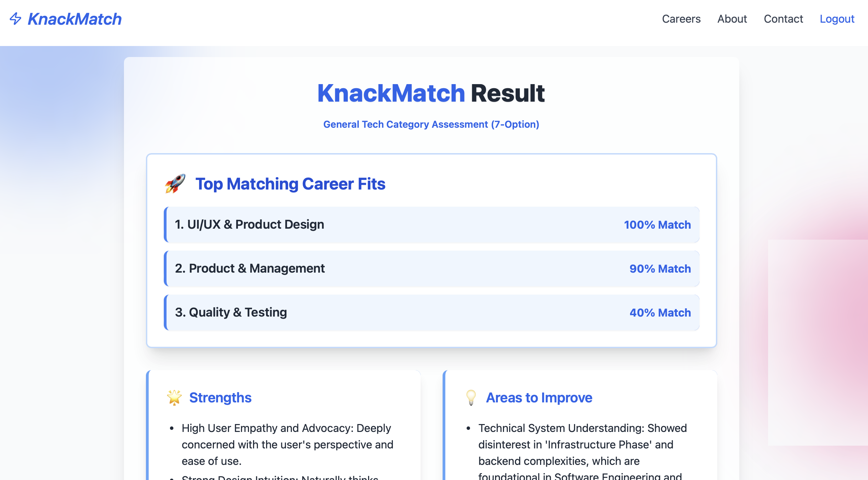Click the lightbulb icon beside Areas to Improve
The image size is (868, 480).
(471, 398)
